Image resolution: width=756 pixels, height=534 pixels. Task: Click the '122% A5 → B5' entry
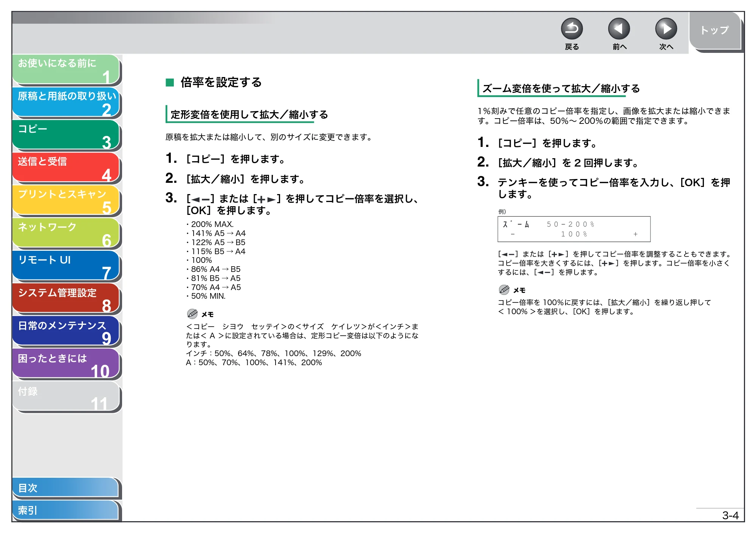pos(218,242)
